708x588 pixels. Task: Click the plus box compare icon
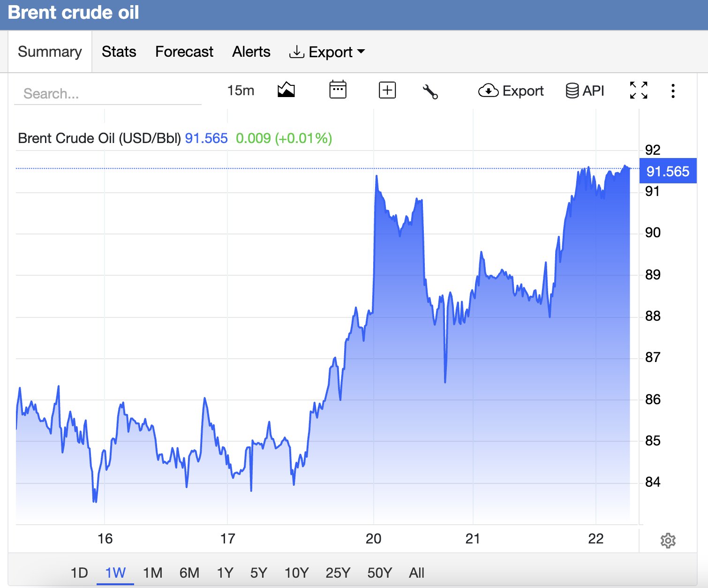pyautogui.click(x=387, y=90)
